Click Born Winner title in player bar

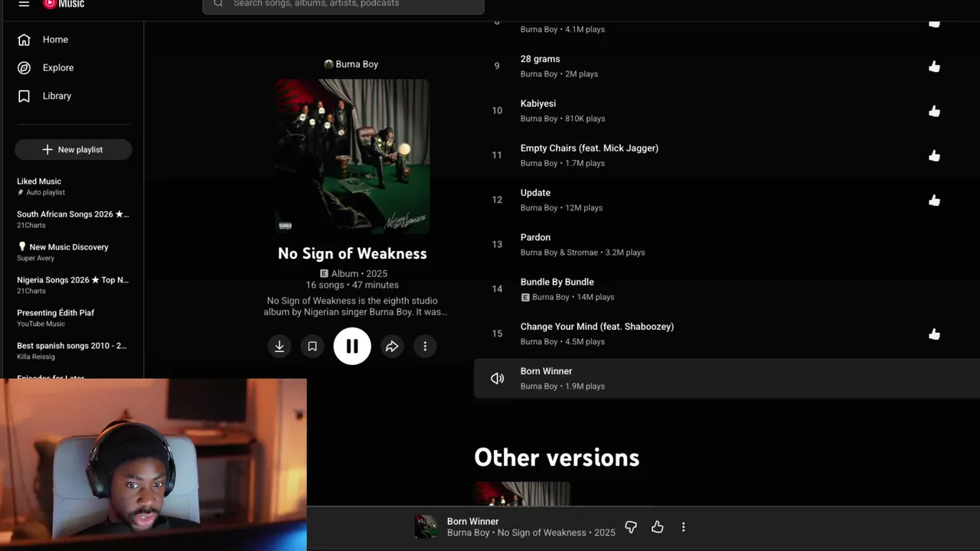(472, 521)
